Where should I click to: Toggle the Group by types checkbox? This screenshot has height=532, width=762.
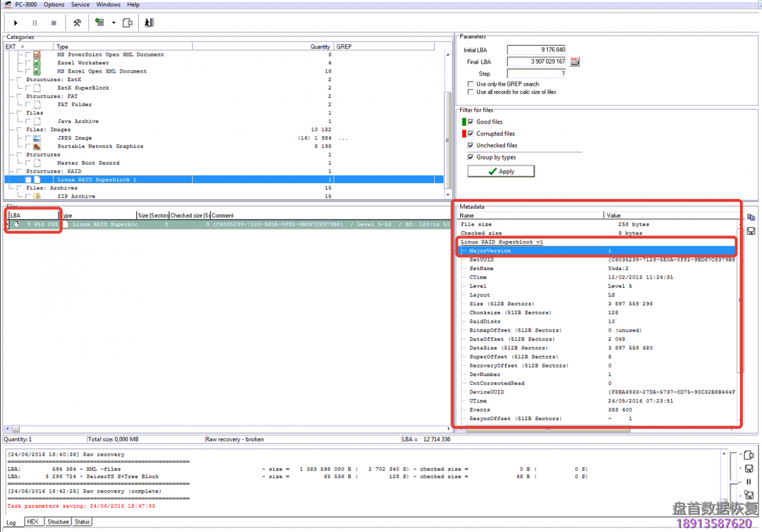click(471, 158)
